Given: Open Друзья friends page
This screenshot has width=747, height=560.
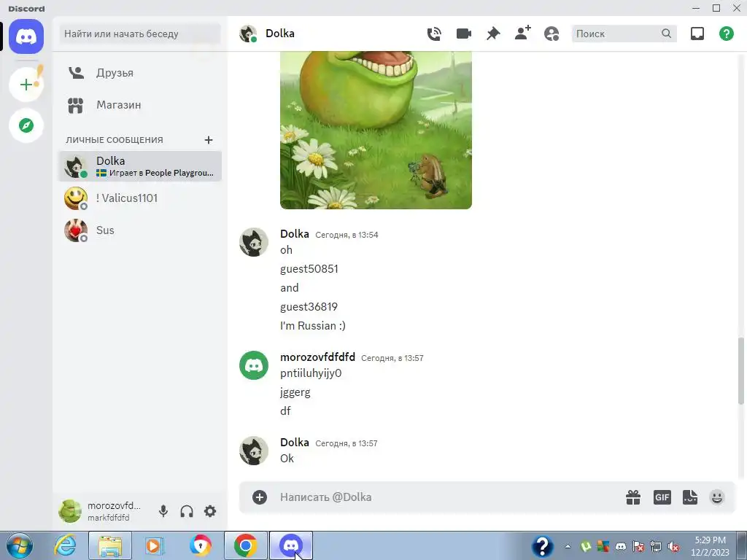Looking at the screenshot, I should pyautogui.click(x=140, y=73).
